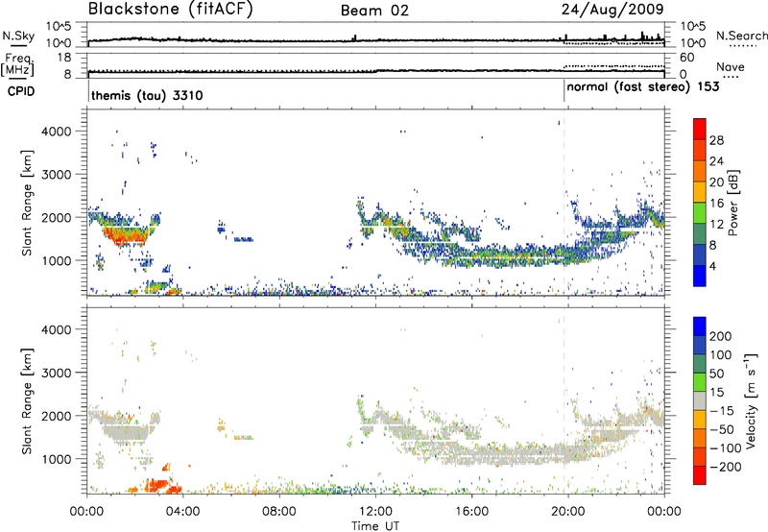768x532 pixels.
Task: Click the '200' tick on the Velocity scale
Action: pyautogui.click(x=721, y=336)
